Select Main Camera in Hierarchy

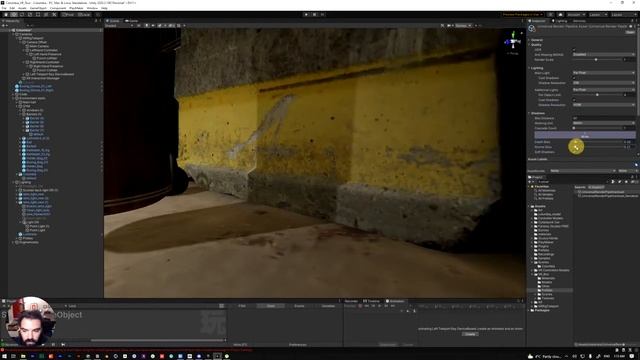[39, 46]
